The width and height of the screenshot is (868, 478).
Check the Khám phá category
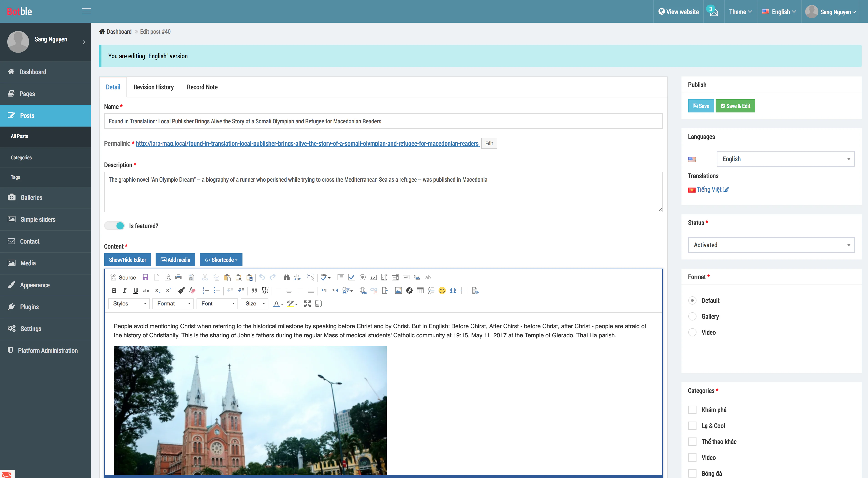692,410
